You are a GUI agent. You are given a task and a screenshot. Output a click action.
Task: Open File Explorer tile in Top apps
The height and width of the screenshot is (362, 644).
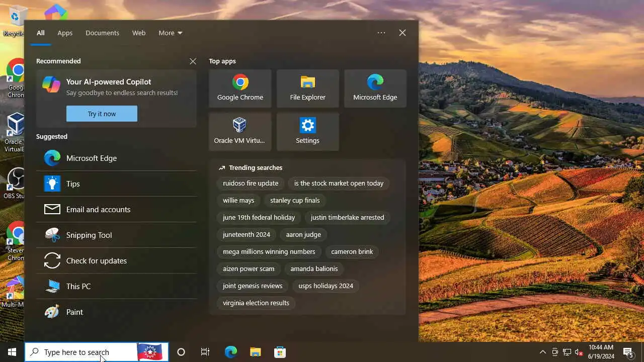coord(307,88)
